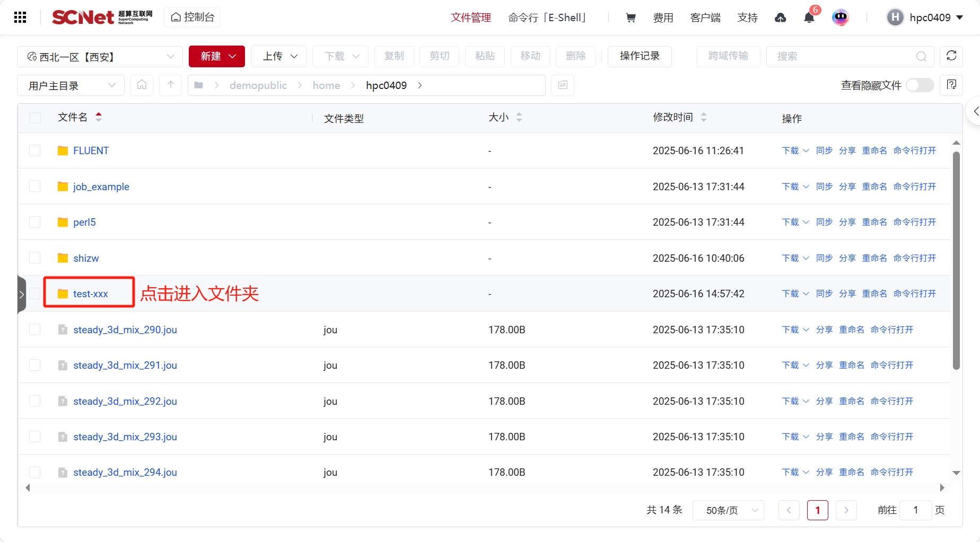Click the shopping cart icon
The image size is (980, 542).
(631, 17)
